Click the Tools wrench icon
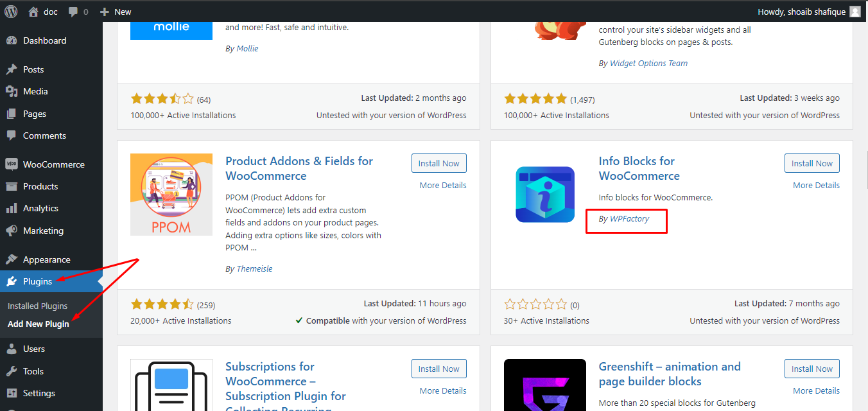The height and width of the screenshot is (411, 868). [12, 371]
